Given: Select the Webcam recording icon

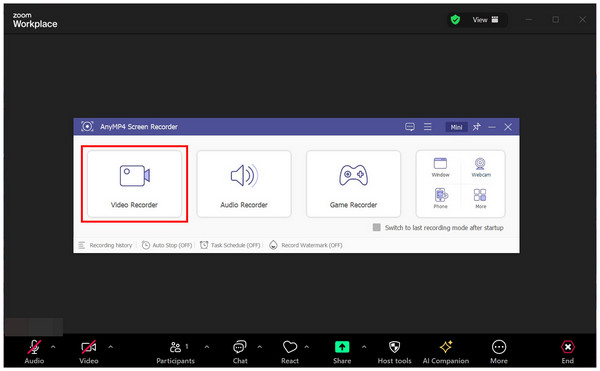Looking at the screenshot, I should point(481,167).
